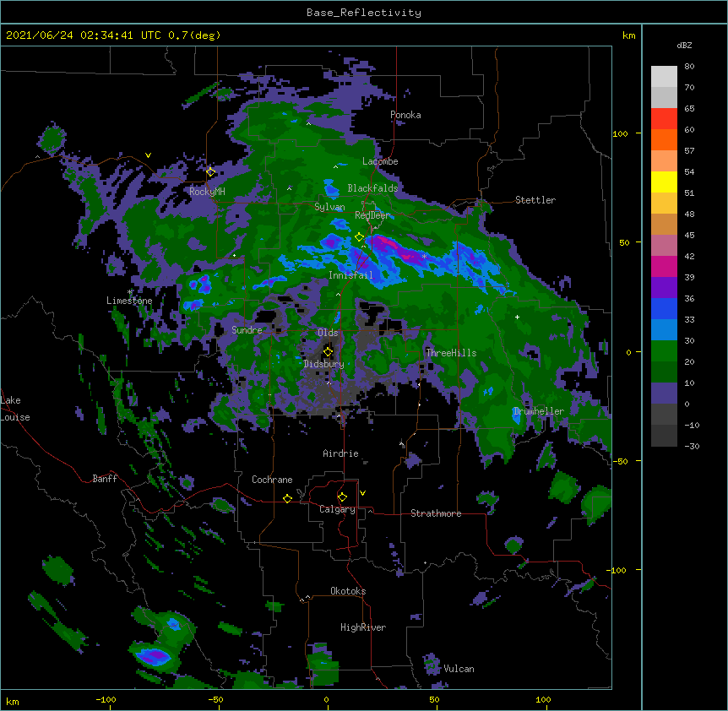
Task: Pick the royal blue 33-36 dBZ legend band
Action: [x=664, y=308]
